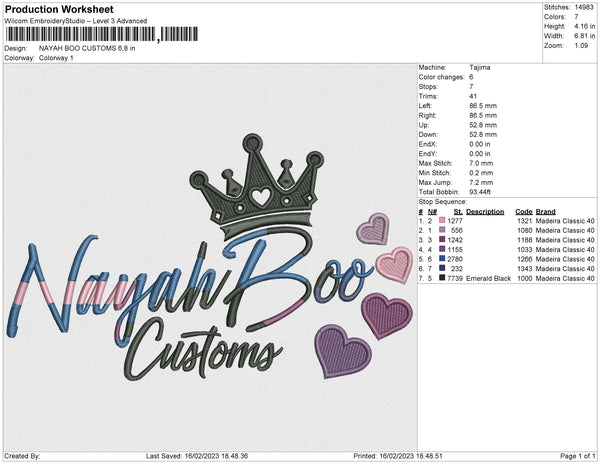Click Max Jump value 7.2 mm
Viewport: 600px width, 464px height.
click(x=481, y=182)
